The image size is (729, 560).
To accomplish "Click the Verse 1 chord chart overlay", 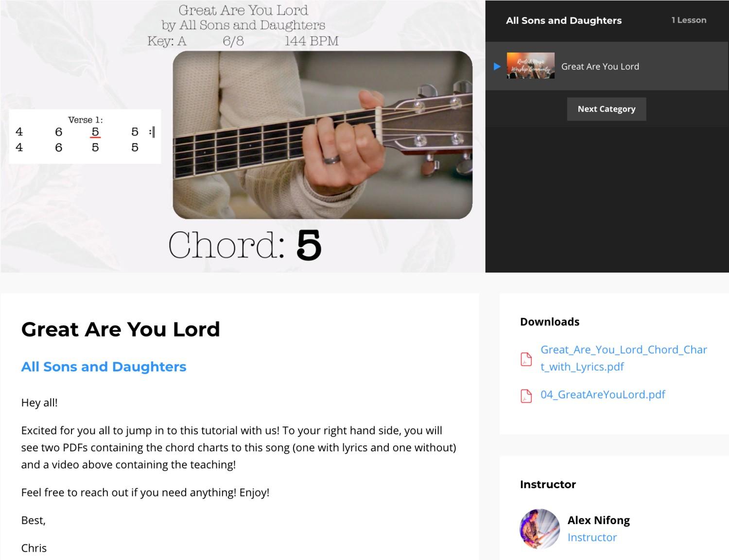I will (x=85, y=136).
